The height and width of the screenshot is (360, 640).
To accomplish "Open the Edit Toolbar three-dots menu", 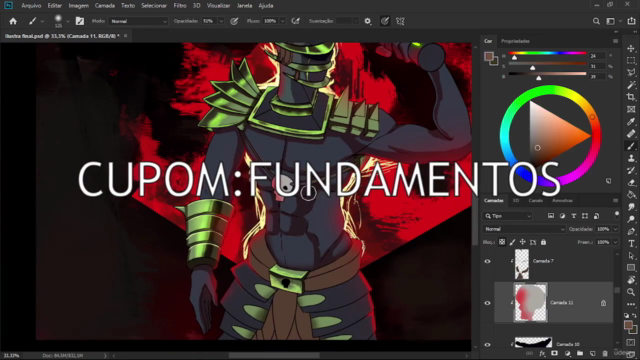I will (631, 304).
